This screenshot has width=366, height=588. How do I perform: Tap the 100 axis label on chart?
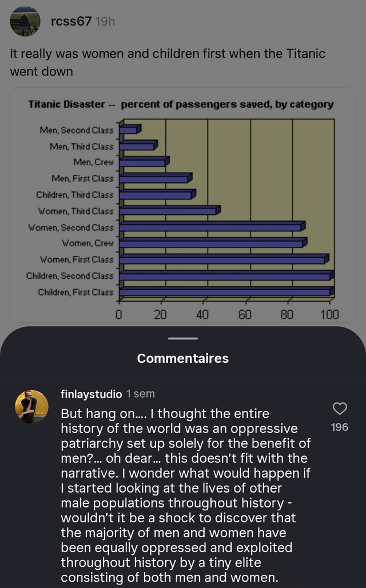(329, 314)
